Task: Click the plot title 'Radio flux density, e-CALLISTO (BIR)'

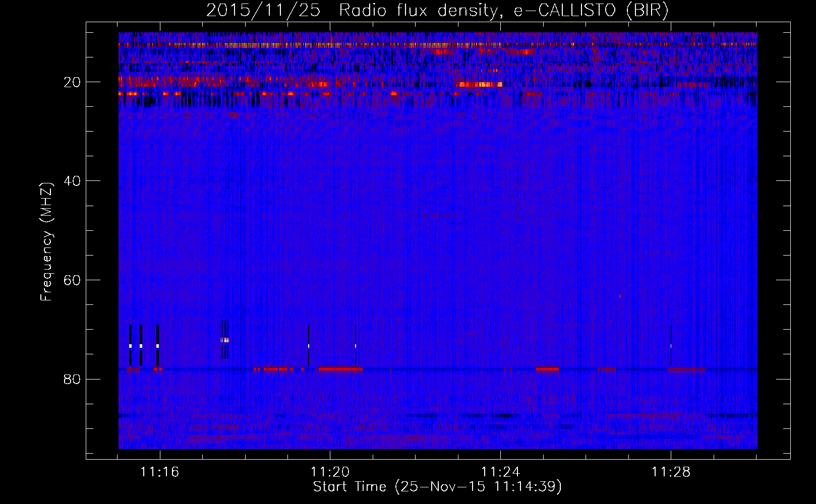Action: tap(503, 11)
